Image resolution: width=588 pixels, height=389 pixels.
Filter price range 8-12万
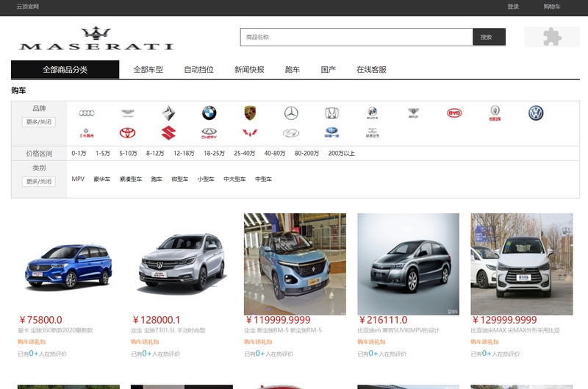(x=155, y=154)
